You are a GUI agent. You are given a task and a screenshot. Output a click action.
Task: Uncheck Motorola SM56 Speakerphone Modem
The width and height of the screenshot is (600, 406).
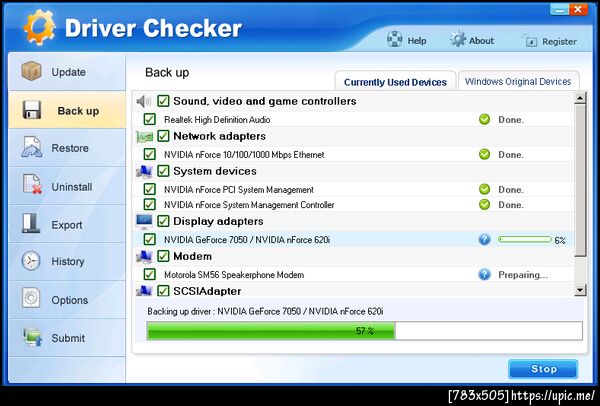click(149, 274)
